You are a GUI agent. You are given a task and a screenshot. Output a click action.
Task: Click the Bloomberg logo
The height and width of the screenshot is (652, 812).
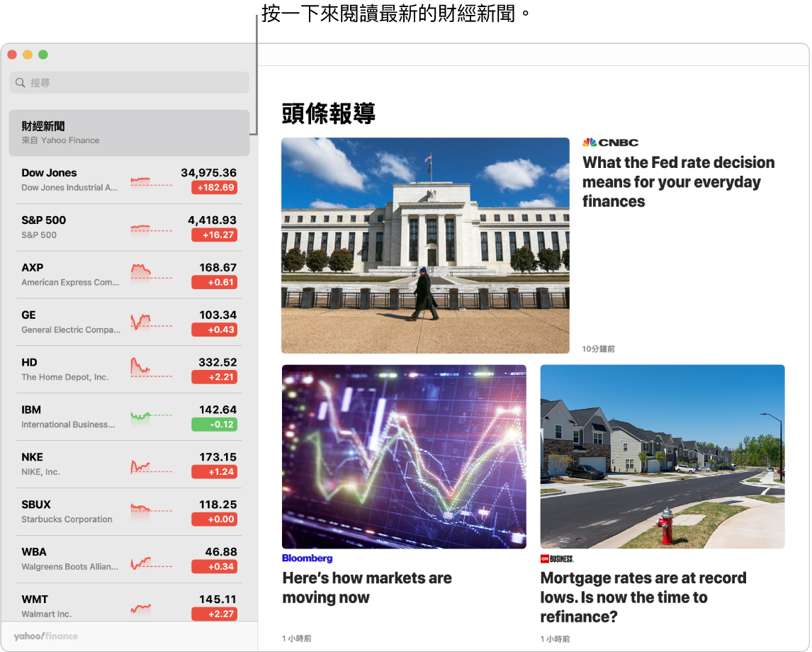click(307, 558)
